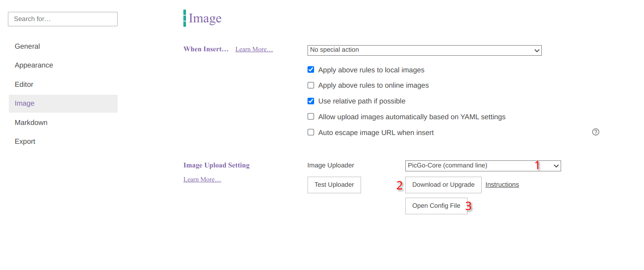Focus the Search for input field
Screen dimensions: 644x270
coord(63,19)
